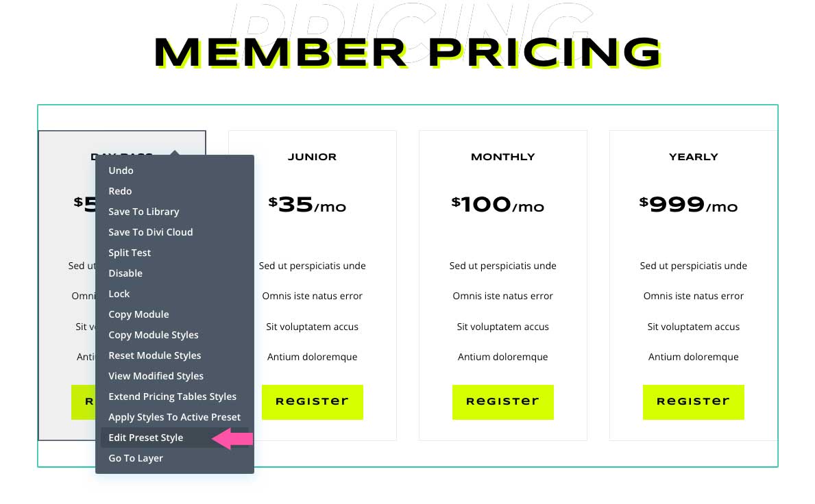
Task: Click Copy Module menu entry
Action: pos(138,314)
